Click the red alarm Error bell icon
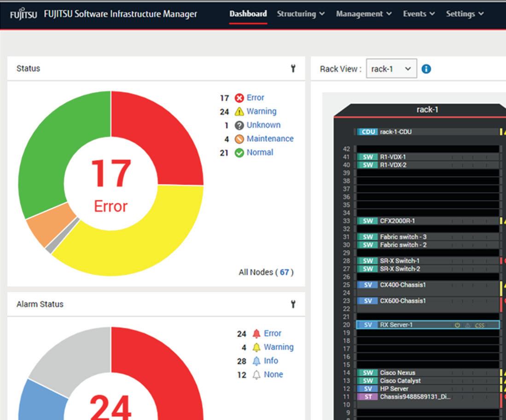506x420 pixels. 256,333
